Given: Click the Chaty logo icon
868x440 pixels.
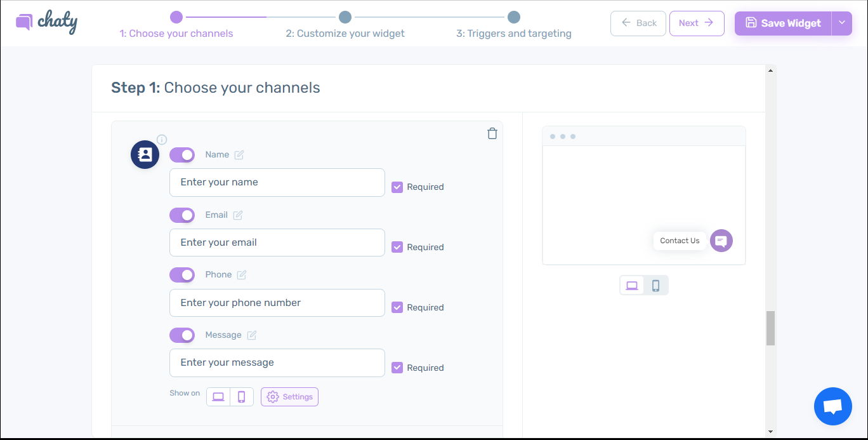Looking at the screenshot, I should click(x=23, y=22).
